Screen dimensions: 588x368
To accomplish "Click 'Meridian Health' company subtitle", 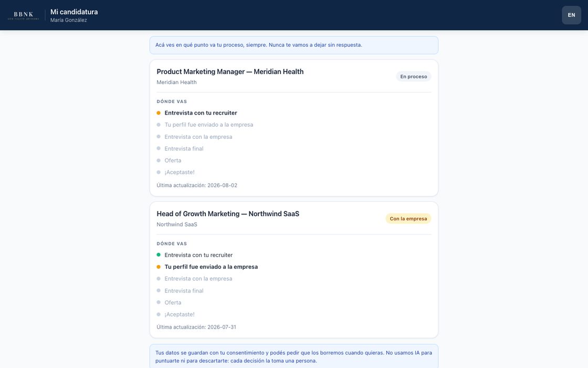I will coord(176,82).
